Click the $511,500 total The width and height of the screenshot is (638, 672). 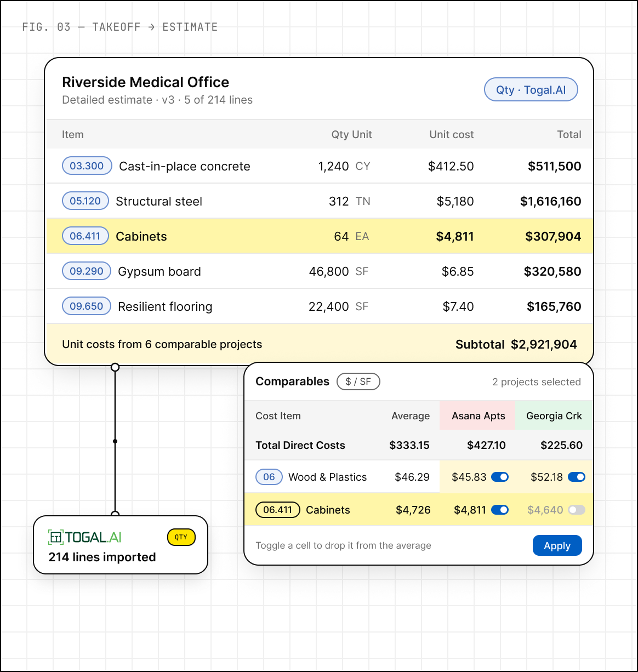coord(554,166)
